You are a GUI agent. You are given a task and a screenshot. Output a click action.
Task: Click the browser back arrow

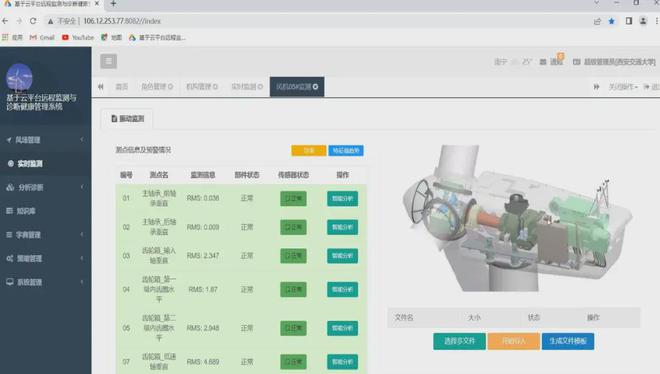[5, 21]
